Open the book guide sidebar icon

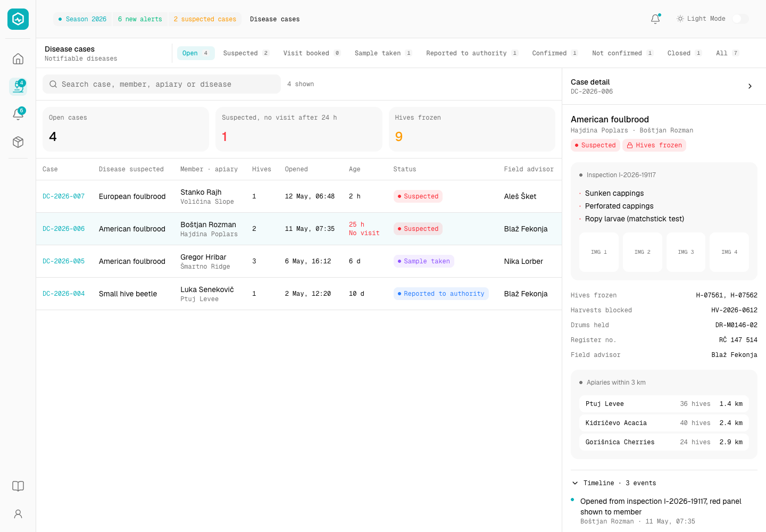[x=18, y=486]
